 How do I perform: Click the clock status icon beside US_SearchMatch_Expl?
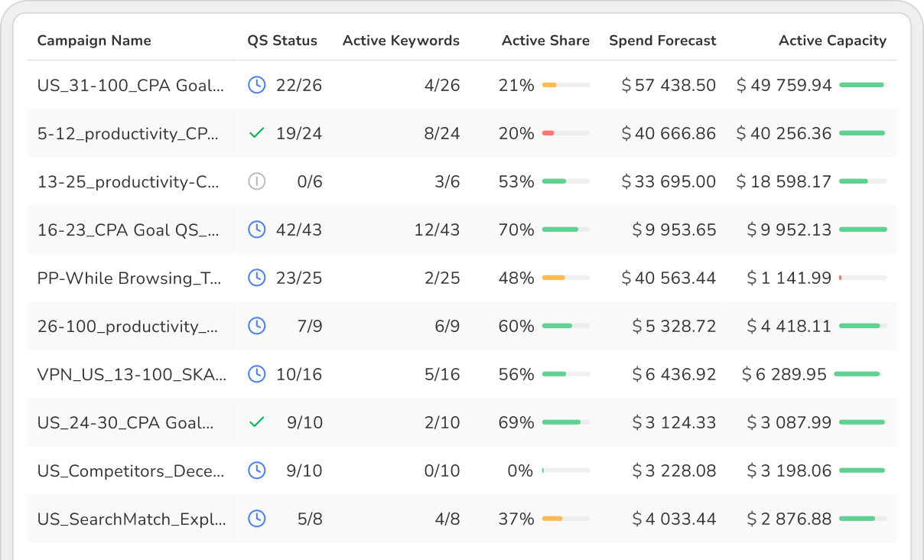tap(257, 518)
